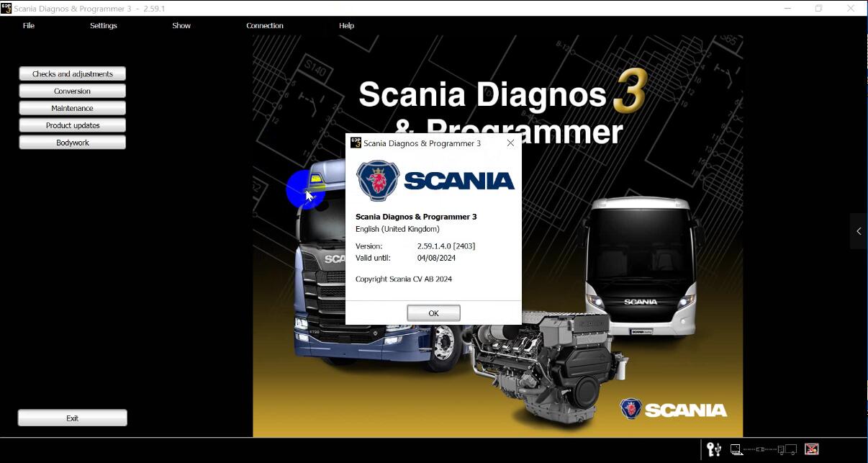Click the cable connector icon between laptop and truck
The image size is (868, 463).
click(x=761, y=449)
